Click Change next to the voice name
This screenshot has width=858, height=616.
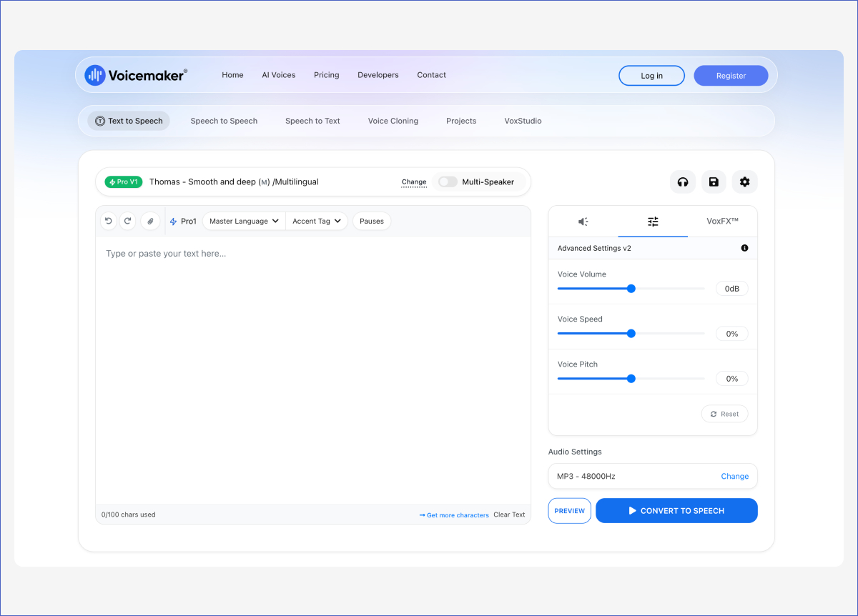(x=414, y=182)
